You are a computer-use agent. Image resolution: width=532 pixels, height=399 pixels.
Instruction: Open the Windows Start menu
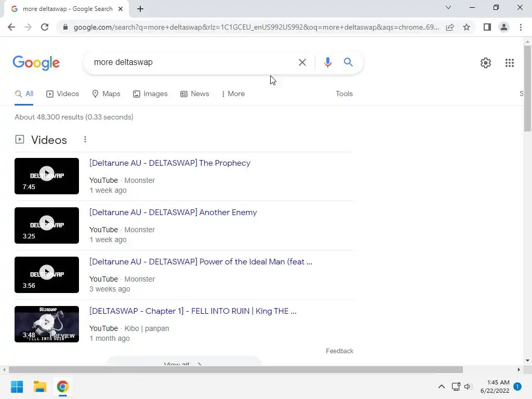pos(17,387)
